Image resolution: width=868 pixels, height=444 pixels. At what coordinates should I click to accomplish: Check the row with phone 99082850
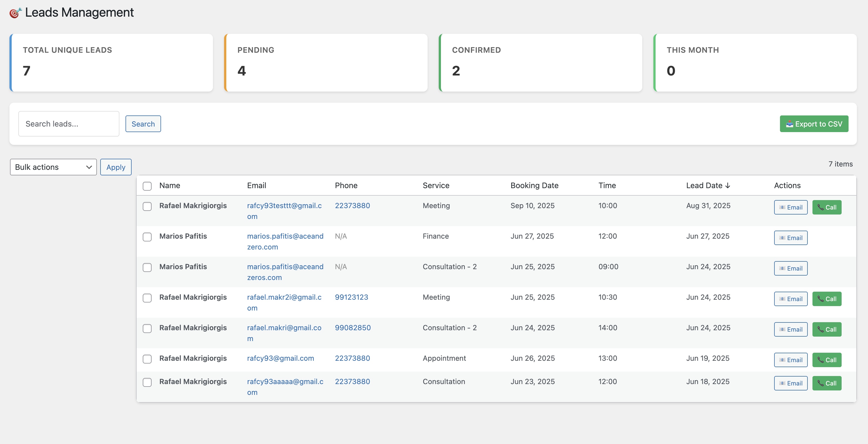tap(147, 329)
